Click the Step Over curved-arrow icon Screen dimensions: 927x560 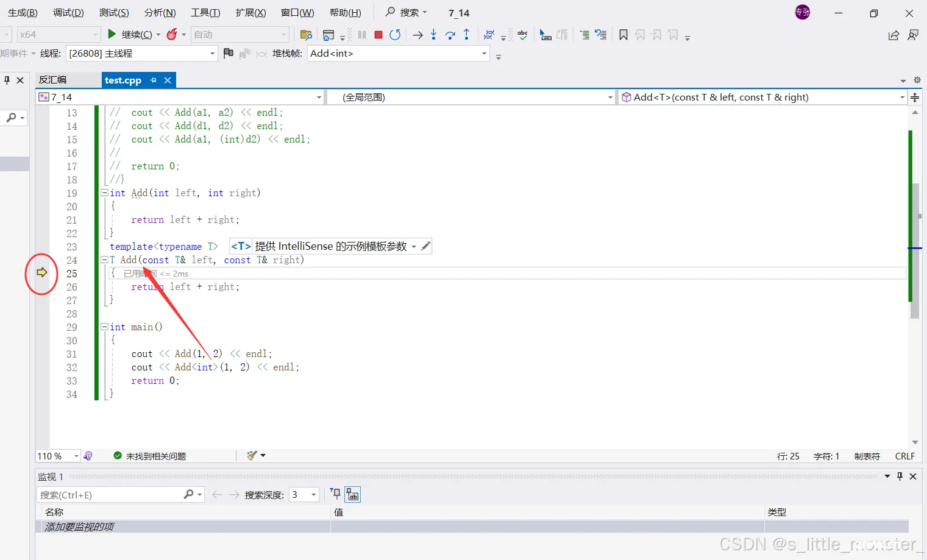(x=450, y=35)
